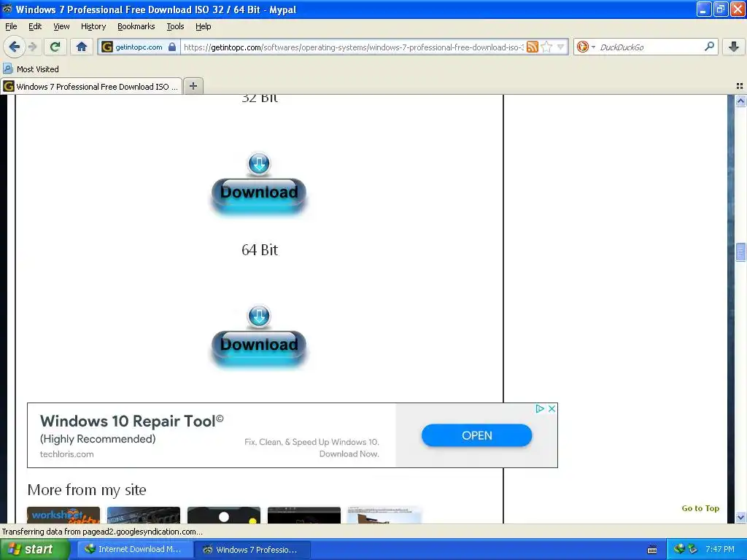Click the scrollbar up arrow
Image resolution: width=747 pixels, height=560 pixels.
740,101
